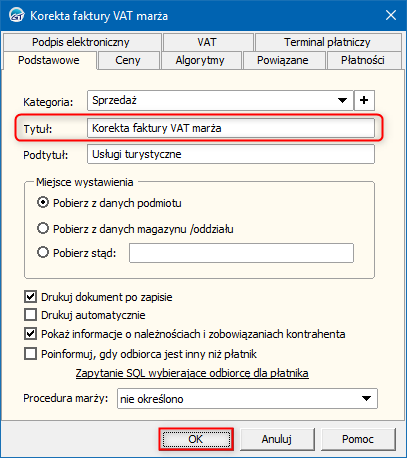This screenshot has width=407, height=458.
Task: Click the Anuluj button
Action: [277, 439]
